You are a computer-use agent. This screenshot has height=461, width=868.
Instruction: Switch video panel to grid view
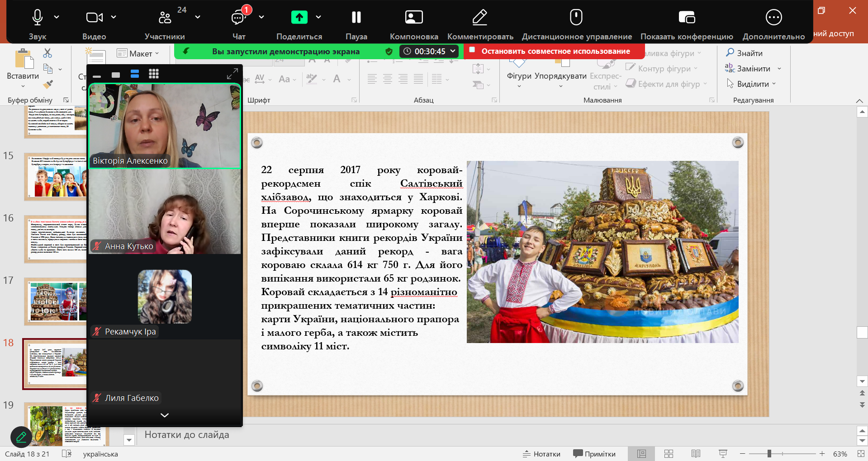(154, 74)
